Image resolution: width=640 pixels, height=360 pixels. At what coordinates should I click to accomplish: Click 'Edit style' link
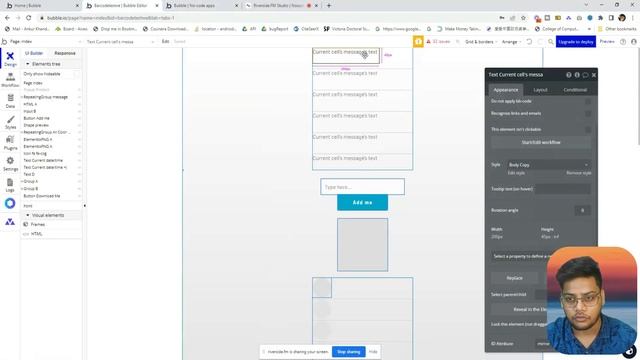[x=516, y=173]
